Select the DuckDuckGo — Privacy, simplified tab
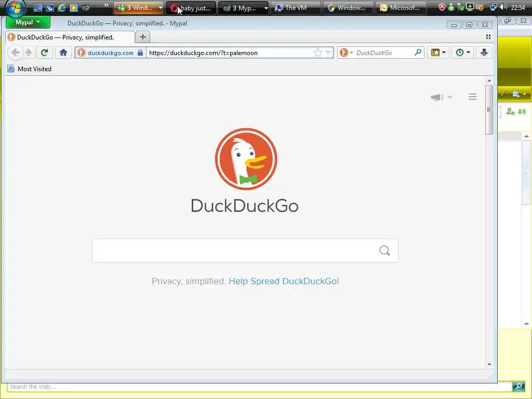Image resolution: width=532 pixels, height=399 pixels. (70, 37)
